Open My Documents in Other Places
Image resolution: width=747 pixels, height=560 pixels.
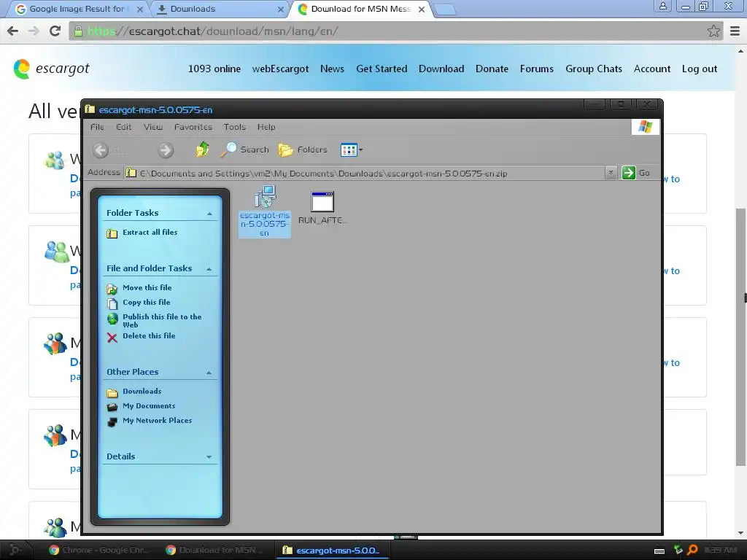pyautogui.click(x=149, y=406)
